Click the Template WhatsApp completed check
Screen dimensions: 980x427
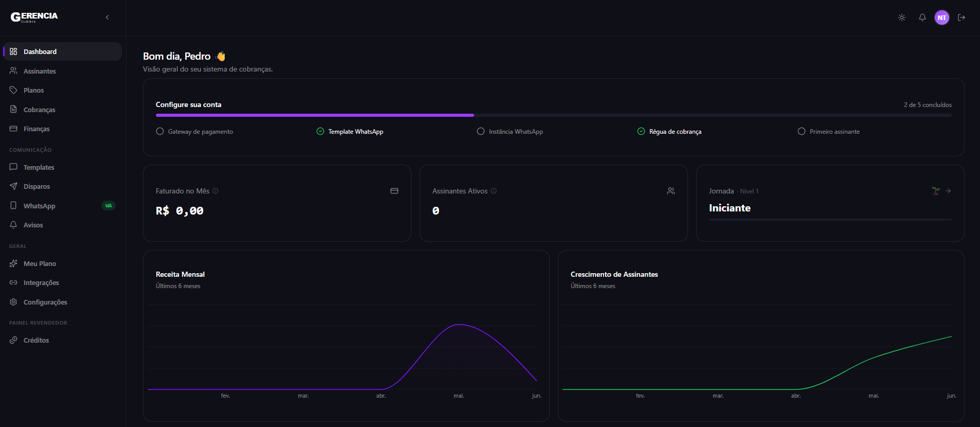[x=320, y=131]
